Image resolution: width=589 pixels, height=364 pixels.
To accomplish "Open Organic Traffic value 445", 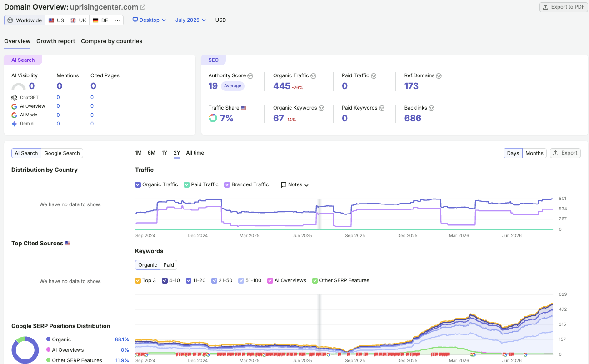I will point(282,86).
